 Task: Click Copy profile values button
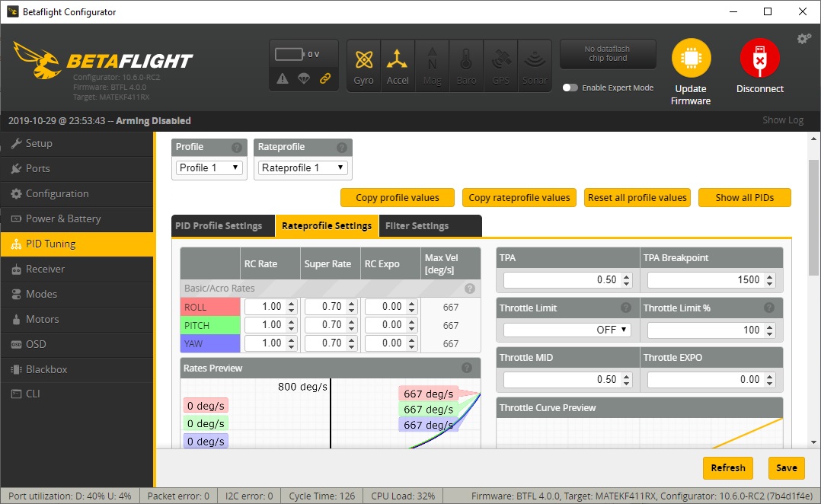pos(398,198)
